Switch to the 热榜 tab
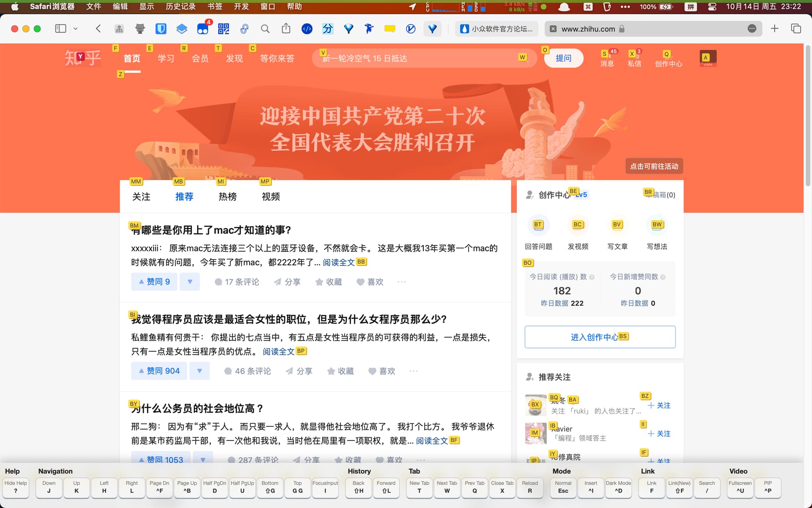Viewport: 812px width, 508px height. (228, 197)
